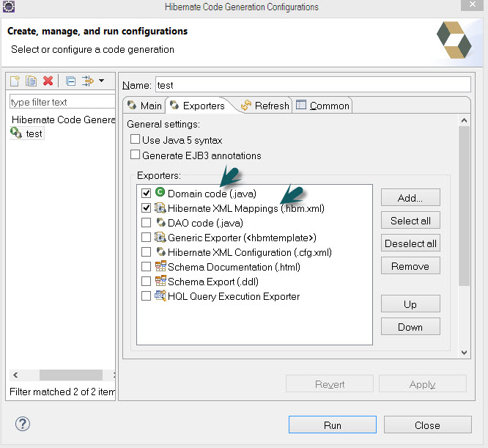This screenshot has height=448, width=488.
Task: Check the DAO code (.java) exporter
Action: [146, 223]
